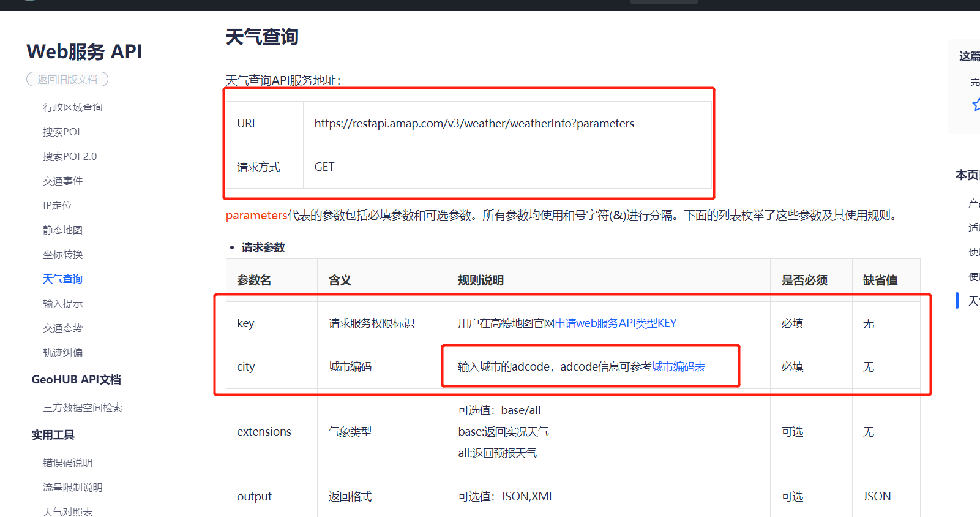This screenshot has width=980, height=517.
Task: Go to 交通事件 documentation page
Action: pyautogui.click(x=62, y=181)
